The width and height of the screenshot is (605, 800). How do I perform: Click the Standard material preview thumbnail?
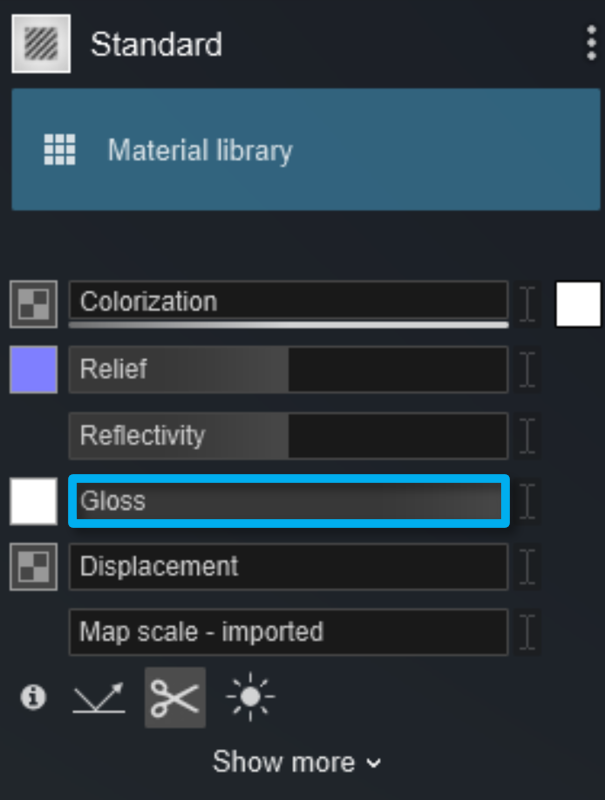[41, 44]
